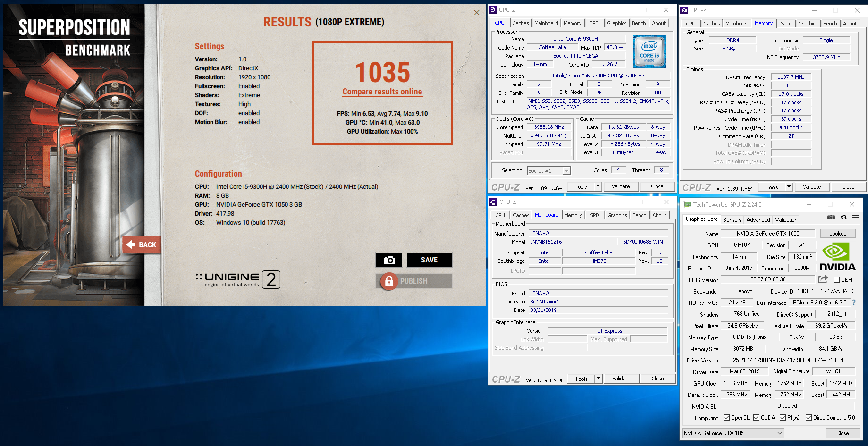
Task: Click the Intel Core i5 logo
Action: click(649, 51)
